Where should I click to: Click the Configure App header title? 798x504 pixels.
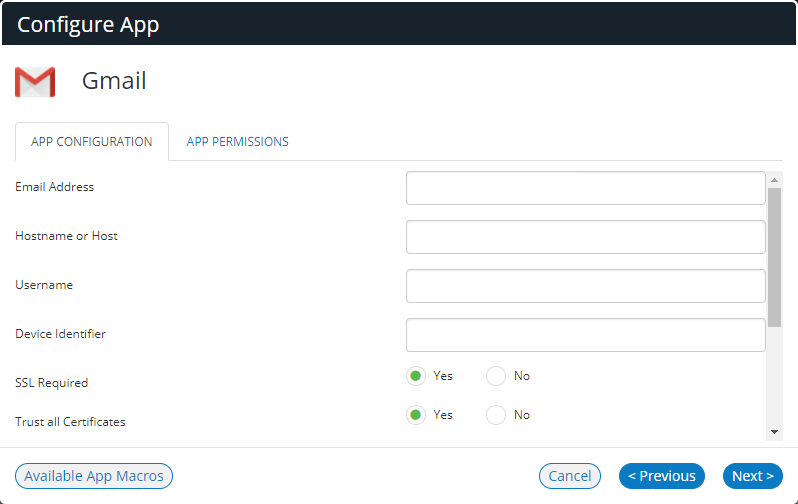tap(88, 24)
